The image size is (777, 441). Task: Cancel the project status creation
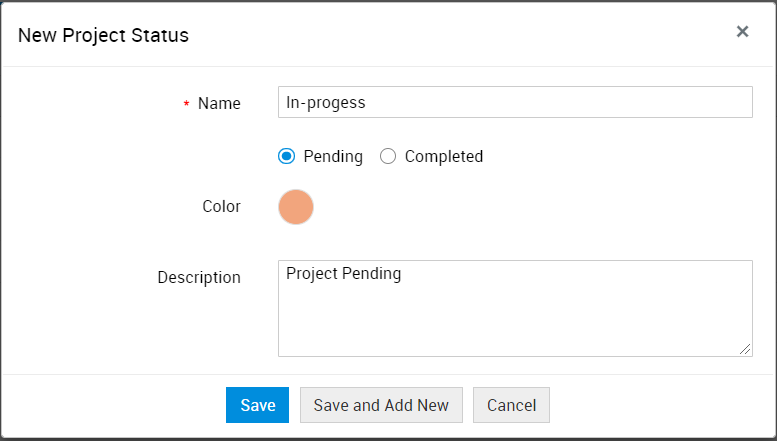click(511, 405)
